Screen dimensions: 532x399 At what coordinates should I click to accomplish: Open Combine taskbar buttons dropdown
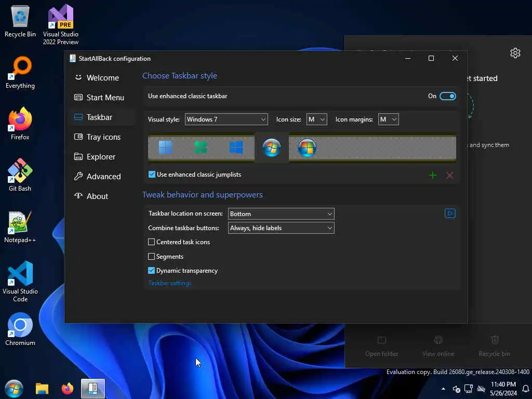281,228
